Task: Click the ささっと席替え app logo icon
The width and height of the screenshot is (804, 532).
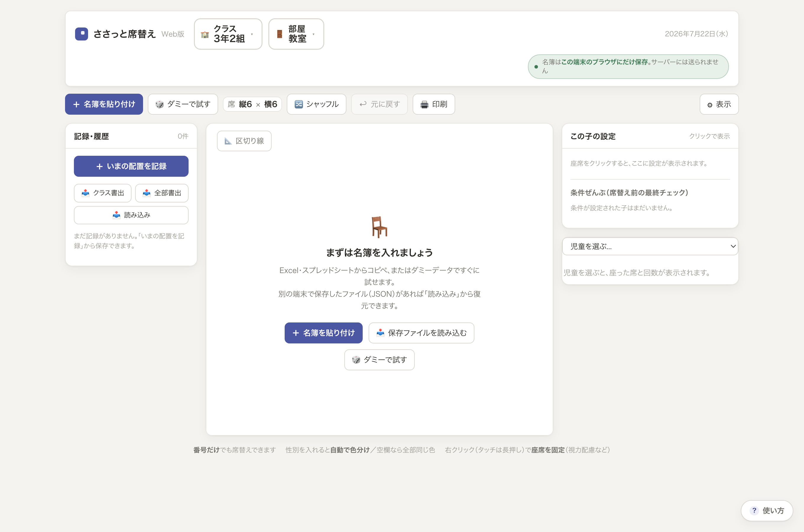Action: [81, 34]
